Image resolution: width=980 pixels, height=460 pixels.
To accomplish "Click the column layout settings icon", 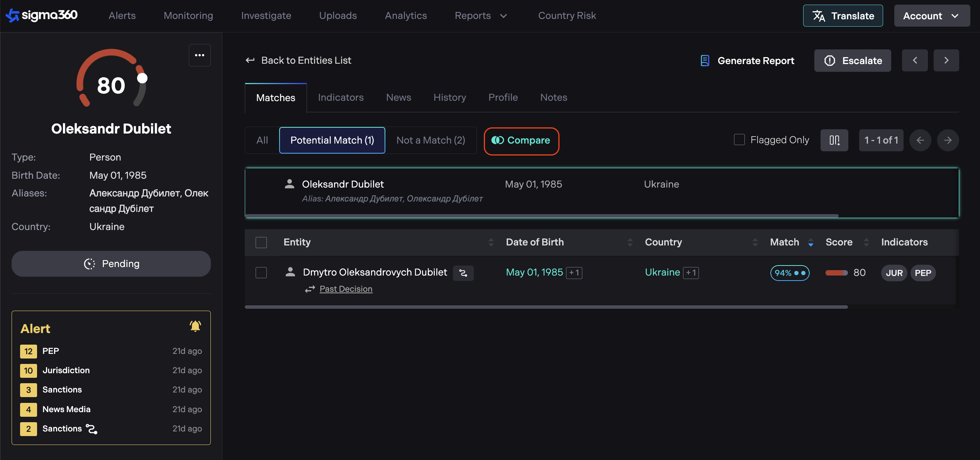I will pos(834,140).
